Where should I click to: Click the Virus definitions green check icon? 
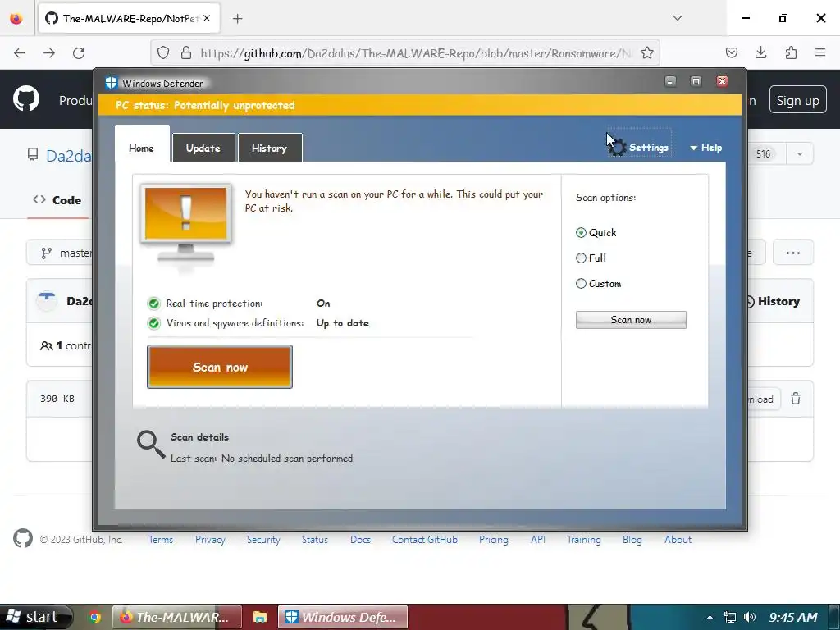pos(153,323)
